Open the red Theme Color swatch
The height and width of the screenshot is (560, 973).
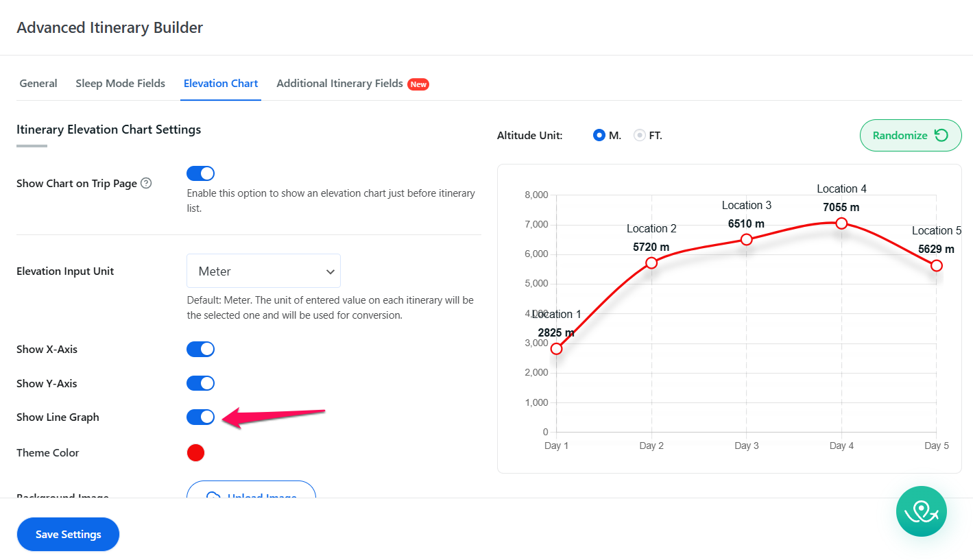click(195, 453)
